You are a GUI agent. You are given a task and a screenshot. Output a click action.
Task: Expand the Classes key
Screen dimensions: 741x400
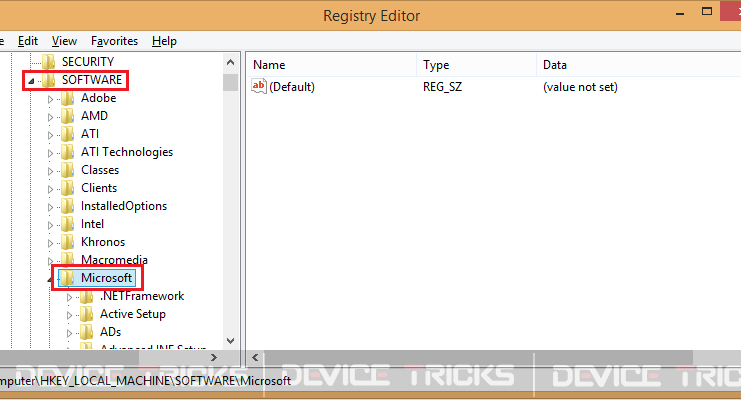coord(50,171)
